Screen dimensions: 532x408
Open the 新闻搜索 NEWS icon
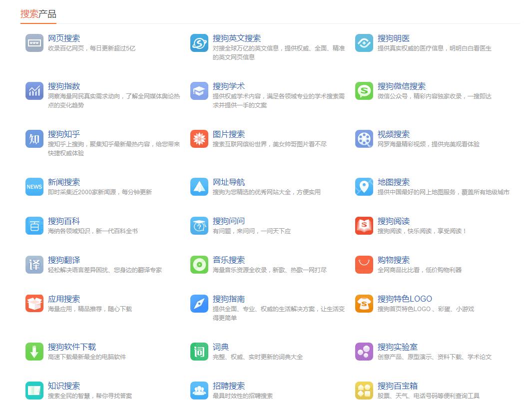click(34, 187)
